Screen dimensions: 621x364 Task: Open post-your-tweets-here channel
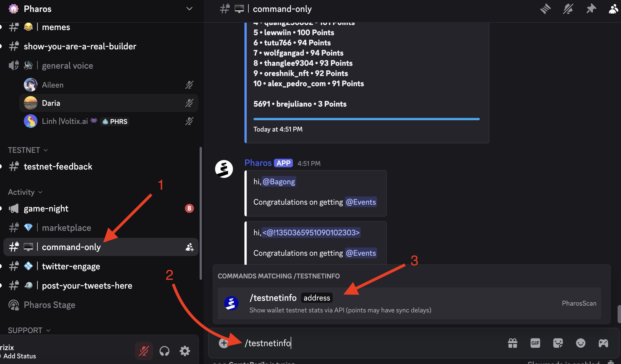click(101, 285)
